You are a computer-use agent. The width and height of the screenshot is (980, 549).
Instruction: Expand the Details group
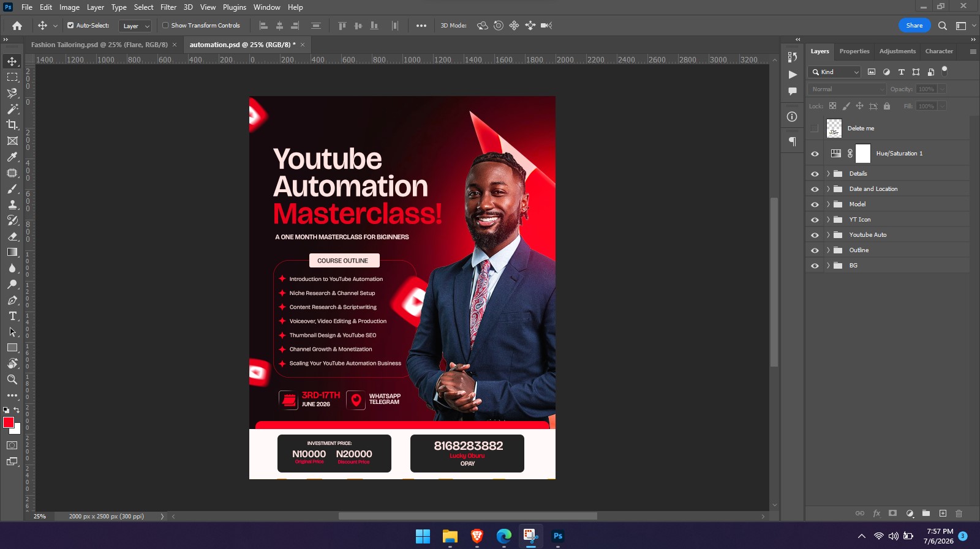[828, 174]
